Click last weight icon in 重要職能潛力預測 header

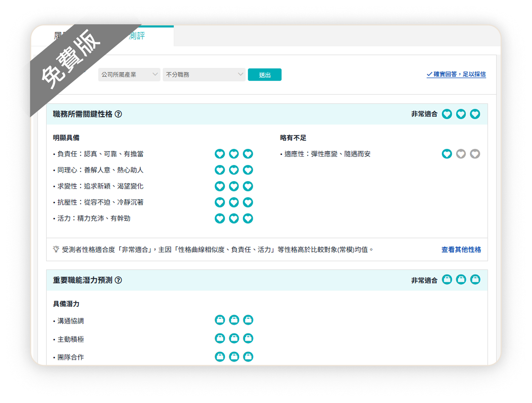click(x=475, y=280)
